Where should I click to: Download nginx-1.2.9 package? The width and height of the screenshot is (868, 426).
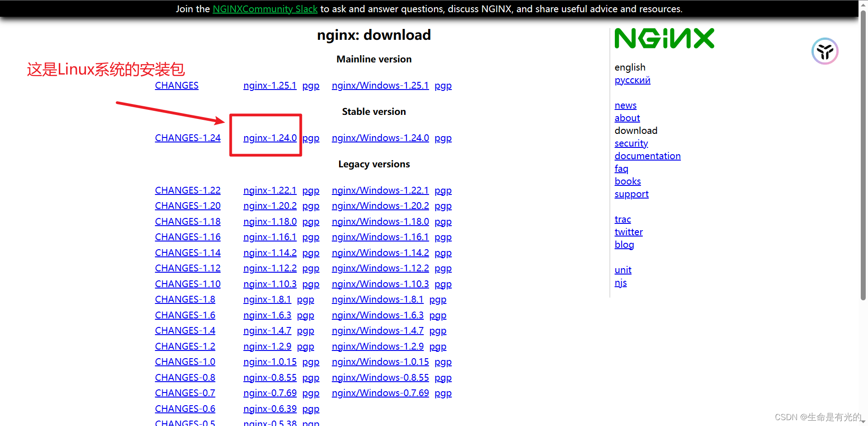click(x=267, y=346)
